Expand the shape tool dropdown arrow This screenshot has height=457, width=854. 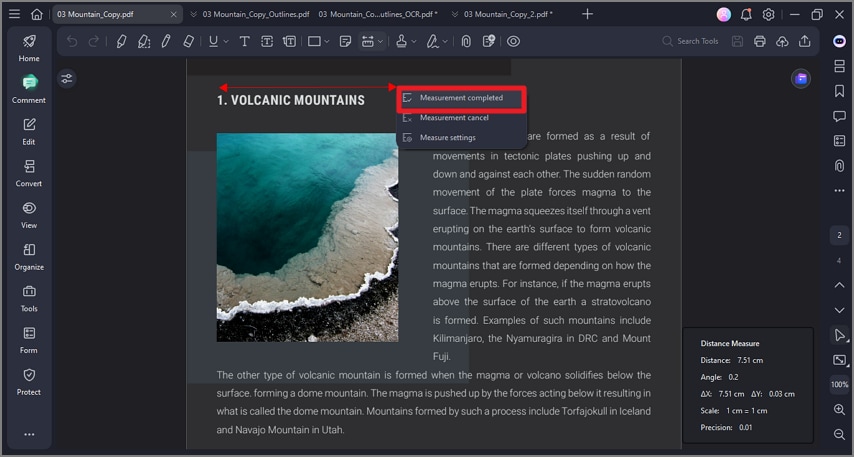[327, 41]
